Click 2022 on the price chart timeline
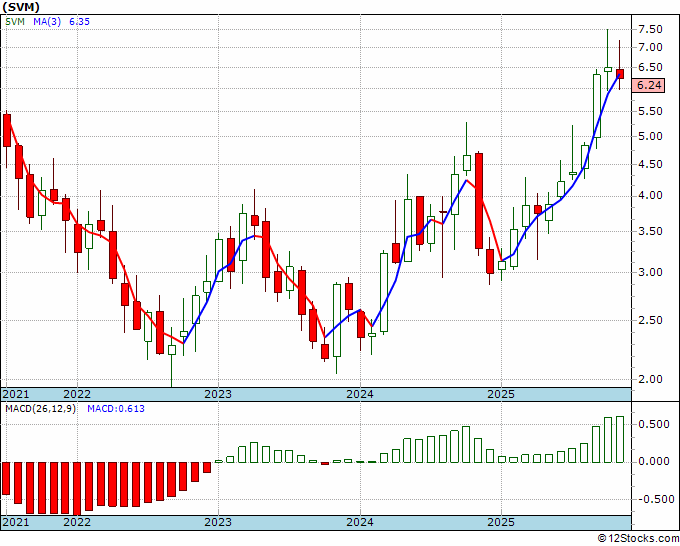Viewport: 680px width, 546px height. (77, 394)
